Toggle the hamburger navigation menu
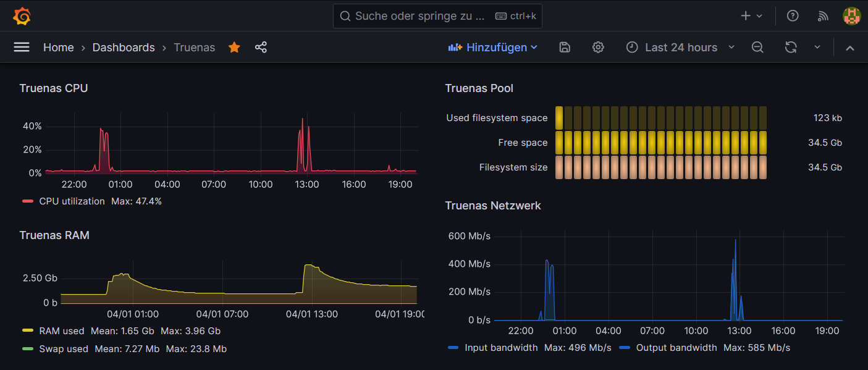The image size is (868, 370). coord(22,48)
